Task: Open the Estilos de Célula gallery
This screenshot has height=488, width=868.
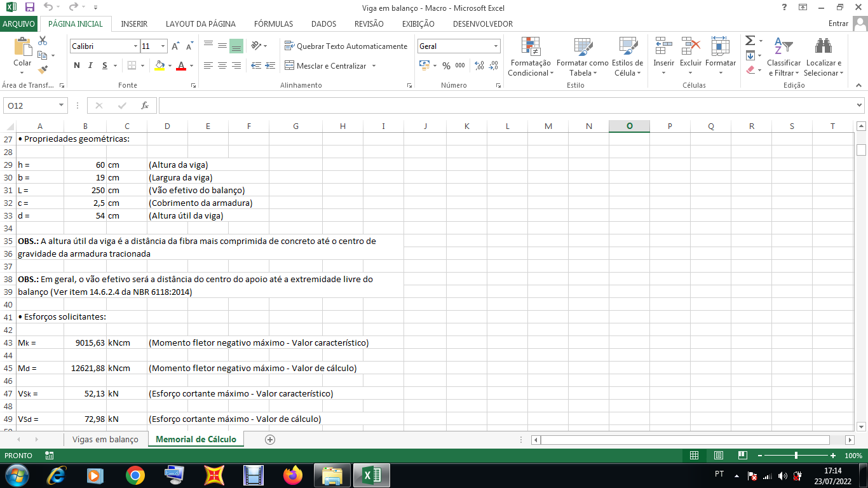Action: click(x=627, y=57)
